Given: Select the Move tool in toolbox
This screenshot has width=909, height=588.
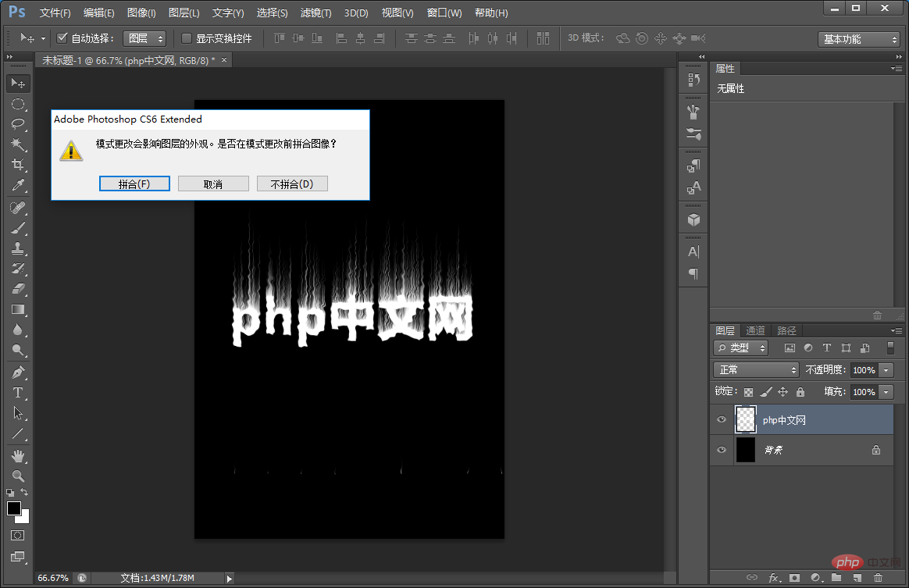Looking at the screenshot, I should coord(18,84).
